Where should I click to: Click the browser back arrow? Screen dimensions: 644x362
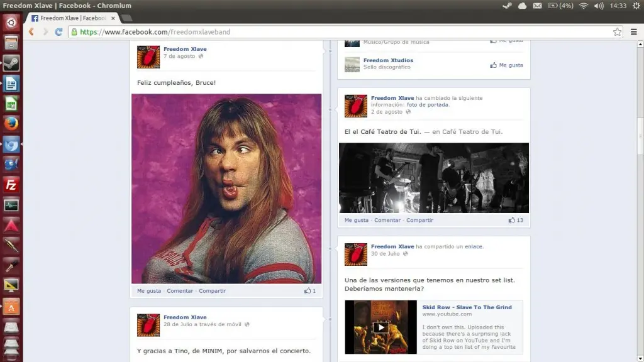pos(31,32)
